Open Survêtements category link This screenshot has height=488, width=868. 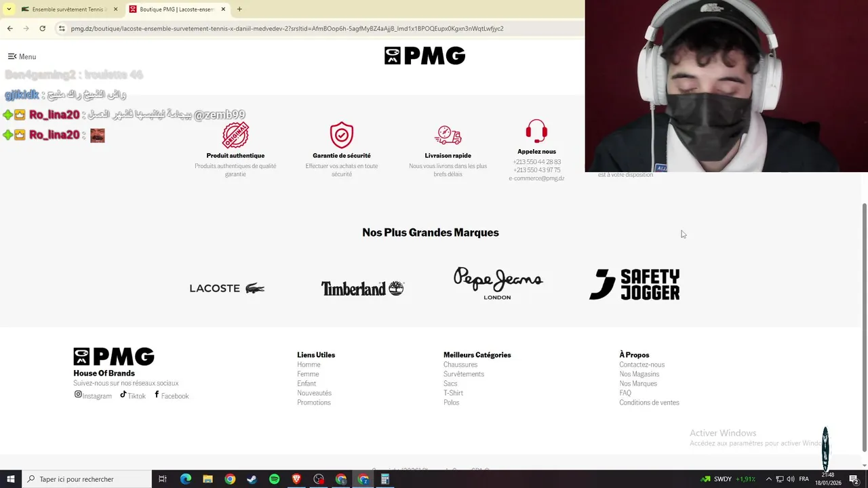(x=464, y=374)
